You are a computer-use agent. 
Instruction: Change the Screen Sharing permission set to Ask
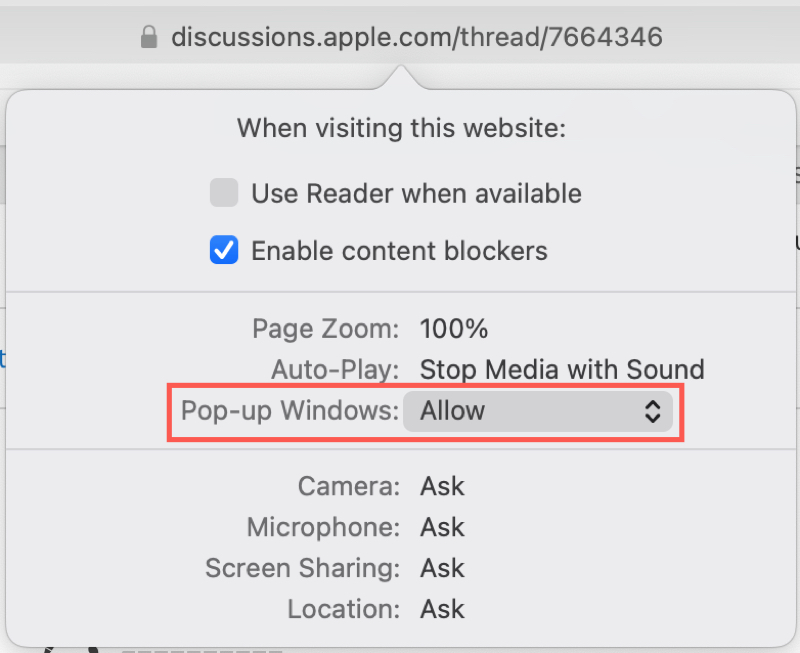click(x=442, y=568)
